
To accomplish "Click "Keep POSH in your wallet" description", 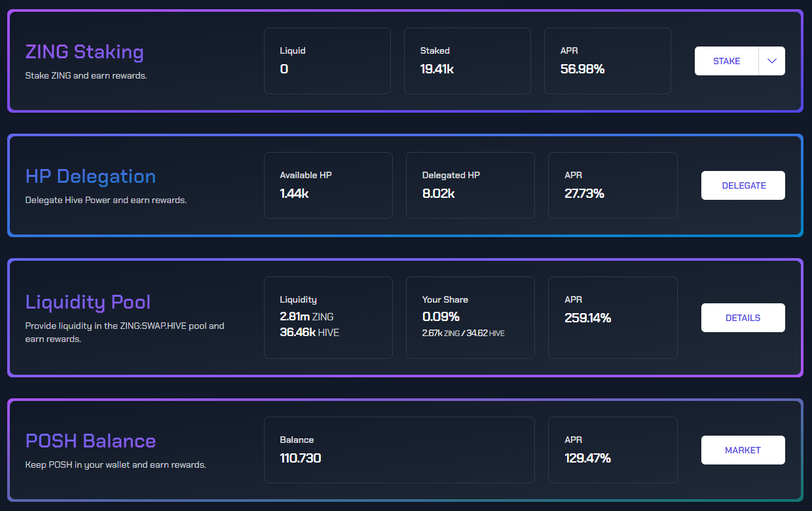I will click(115, 464).
